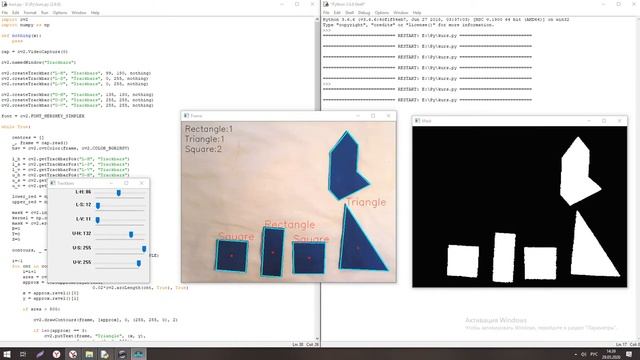Screen dimensions: 640x360
Task: Open Help menu in the Python Shell window
Action: 417,13
